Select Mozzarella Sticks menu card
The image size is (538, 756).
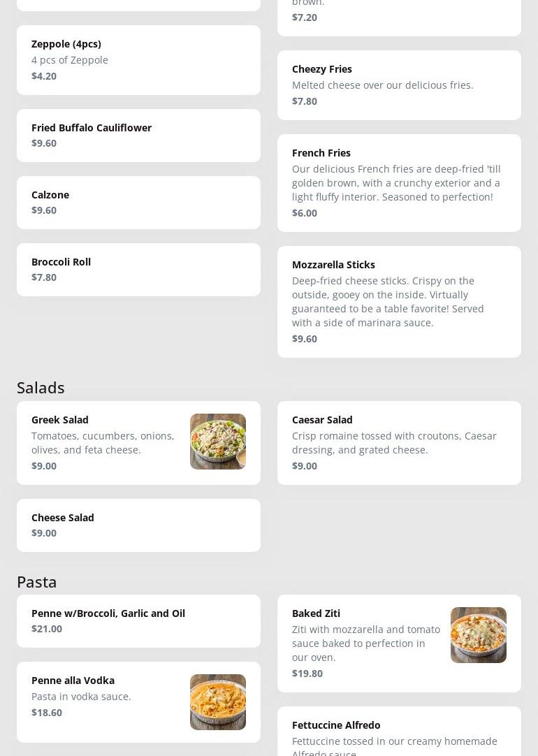coord(399,302)
